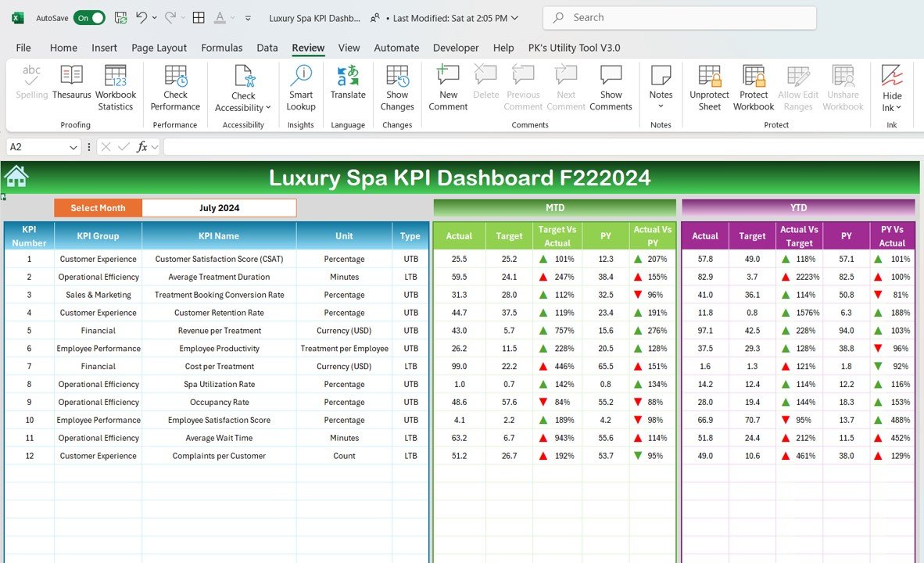Insert a New Comment
Viewport: 924px width, 563px height.
point(448,88)
